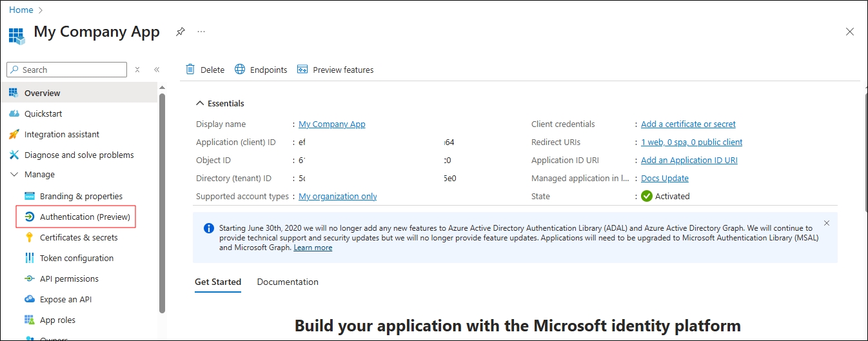Viewport: 868px width, 341px height.
Task: Collapse the Manage section
Action: 14,175
